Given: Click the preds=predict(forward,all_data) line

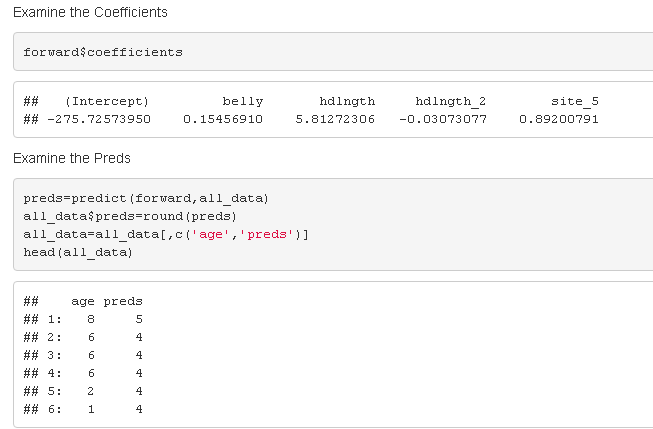Looking at the screenshot, I should (x=146, y=198).
